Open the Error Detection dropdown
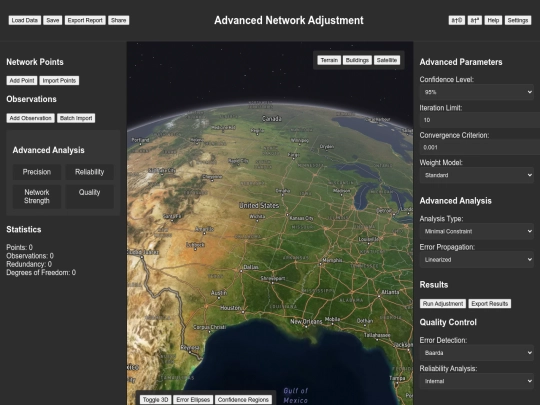540x405 pixels. (477, 353)
